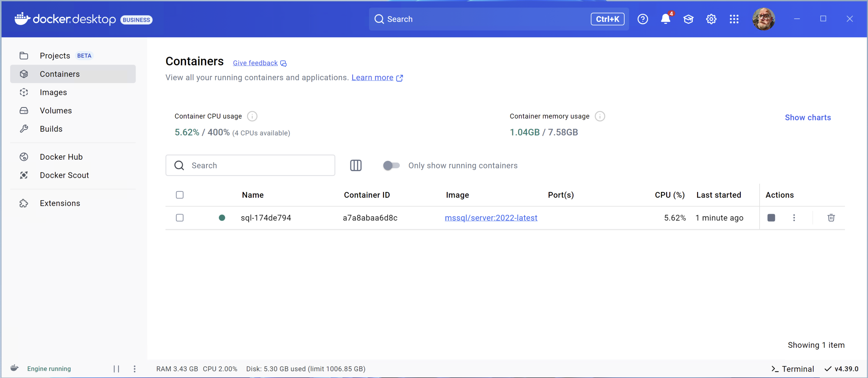Open Settings gear icon in header
Image resolution: width=868 pixels, height=378 pixels.
coord(711,19)
